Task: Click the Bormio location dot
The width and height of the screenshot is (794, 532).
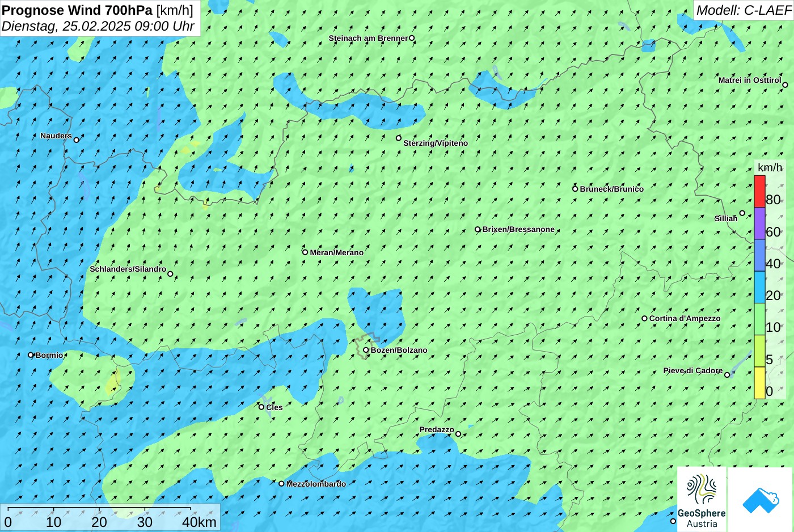Action: (31, 355)
